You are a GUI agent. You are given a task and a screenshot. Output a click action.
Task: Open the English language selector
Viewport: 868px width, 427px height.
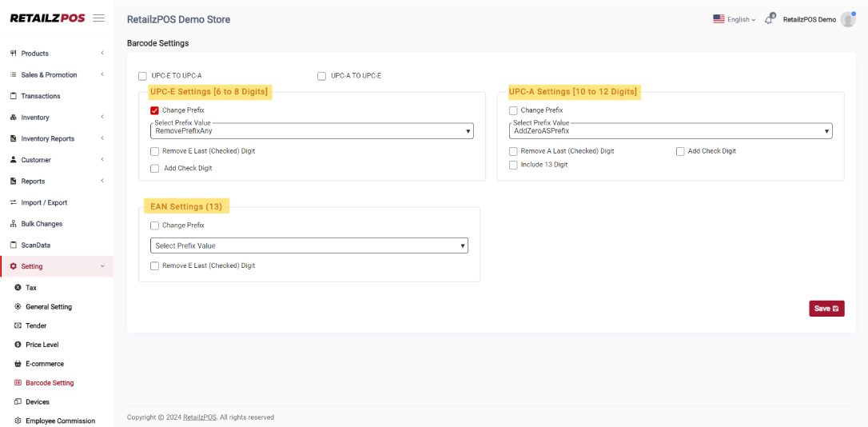click(734, 19)
